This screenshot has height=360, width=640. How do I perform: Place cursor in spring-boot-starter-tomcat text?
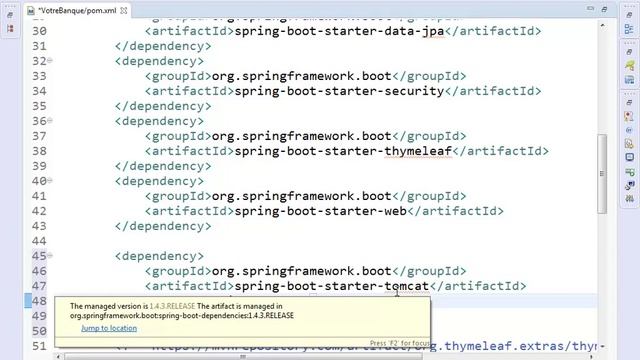click(x=332, y=286)
